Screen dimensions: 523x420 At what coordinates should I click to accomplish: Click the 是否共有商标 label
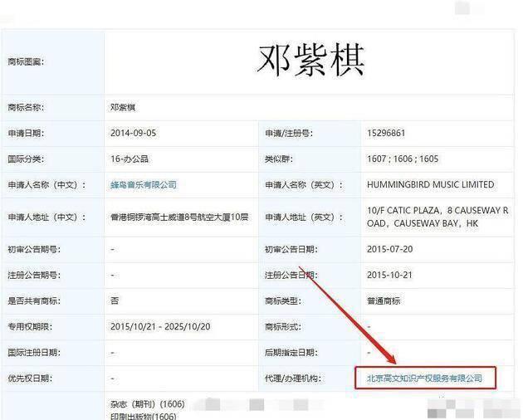pyautogui.click(x=34, y=301)
